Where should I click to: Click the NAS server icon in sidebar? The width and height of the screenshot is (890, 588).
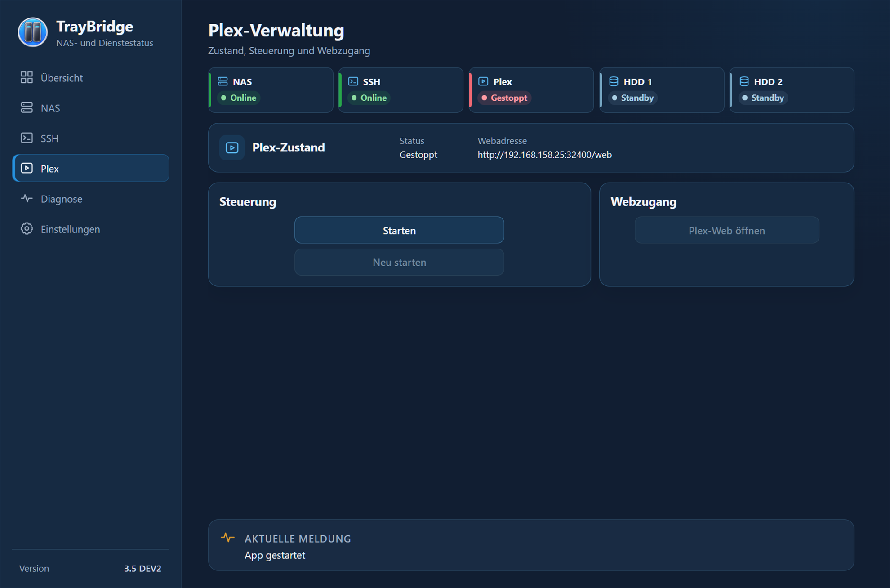(x=27, y=108)
